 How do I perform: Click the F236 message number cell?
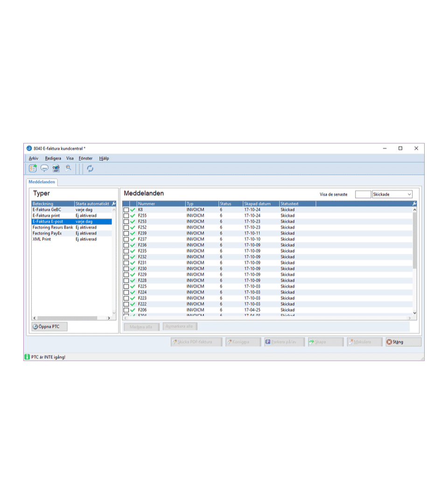click(x=142, y=245)
